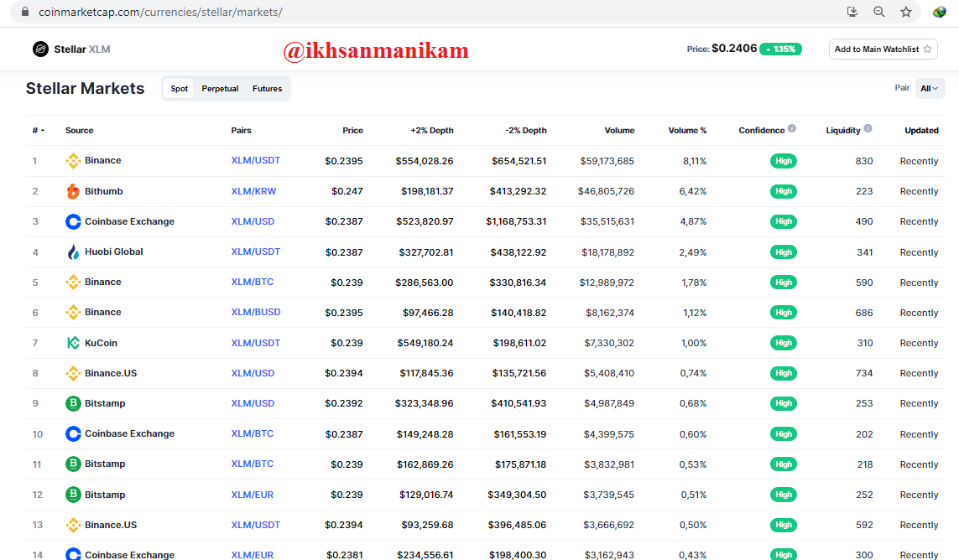Sort by the Volume % column header

pyautogui.click(x=687, y=130)
